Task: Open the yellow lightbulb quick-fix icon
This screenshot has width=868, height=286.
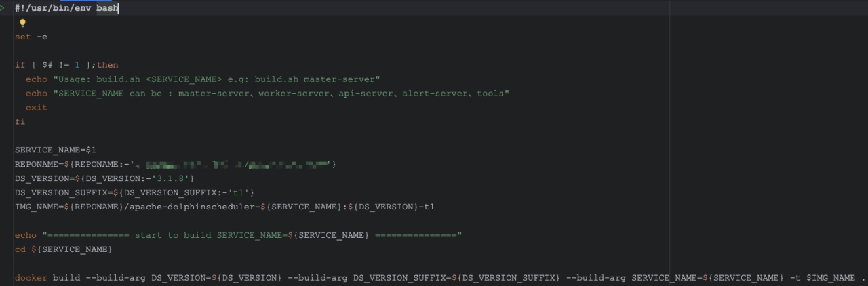Action: (22, 23)
